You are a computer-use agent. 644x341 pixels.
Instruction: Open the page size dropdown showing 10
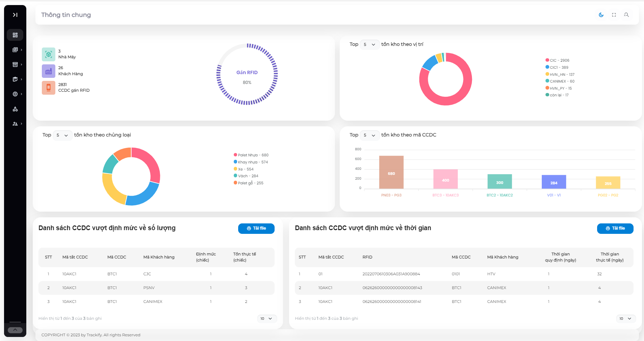(267, 318)
